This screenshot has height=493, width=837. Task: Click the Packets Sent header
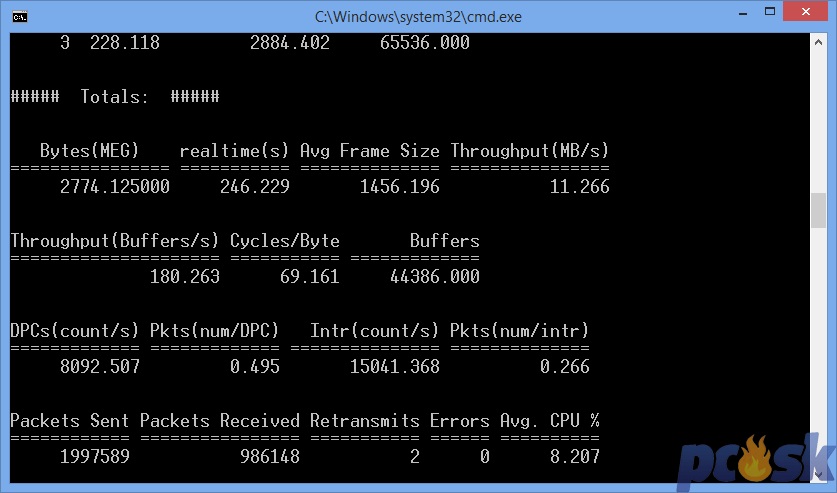pyautogui.click(x=69, y=421)
